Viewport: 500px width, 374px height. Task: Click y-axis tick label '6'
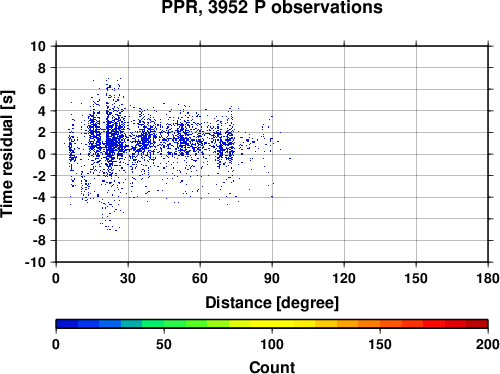[x=42, y=90]
